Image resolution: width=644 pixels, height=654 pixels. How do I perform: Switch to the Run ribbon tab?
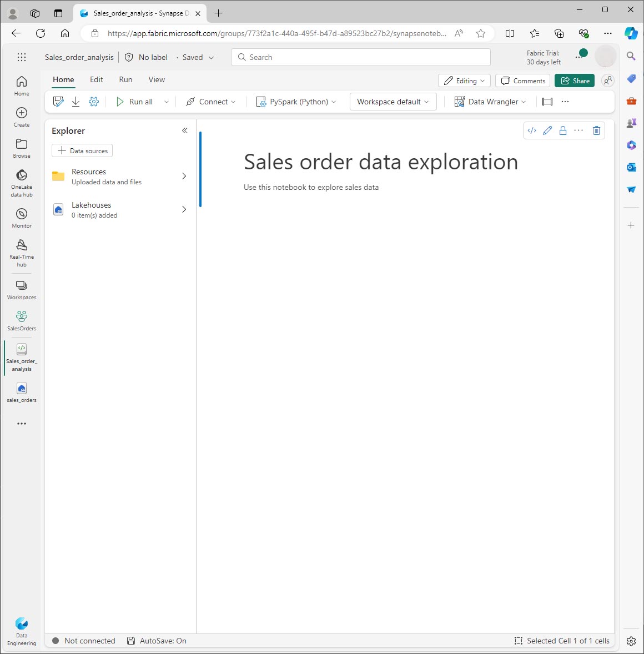pyautogui.click(x=125, y=79)
